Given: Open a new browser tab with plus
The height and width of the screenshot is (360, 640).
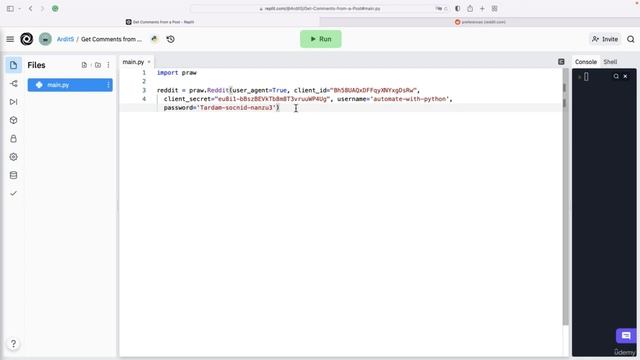Looking at the screenshot, I should (482, 9).
